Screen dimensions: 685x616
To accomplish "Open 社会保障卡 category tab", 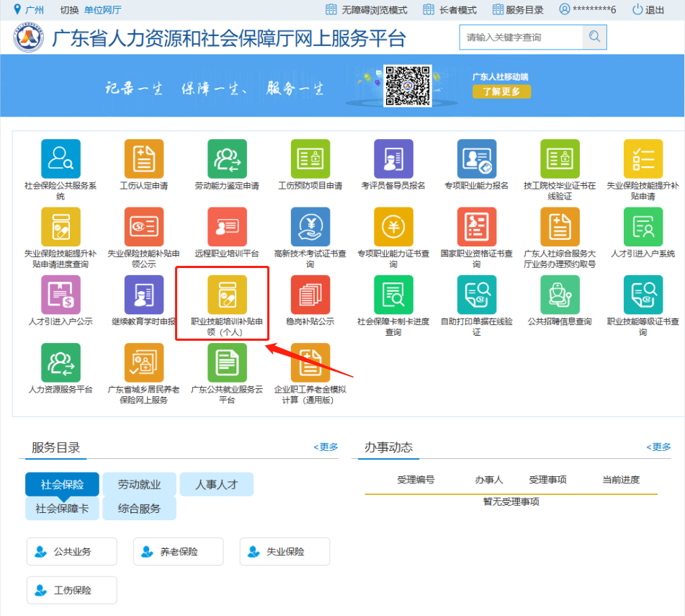I will (x=62, y=509).
